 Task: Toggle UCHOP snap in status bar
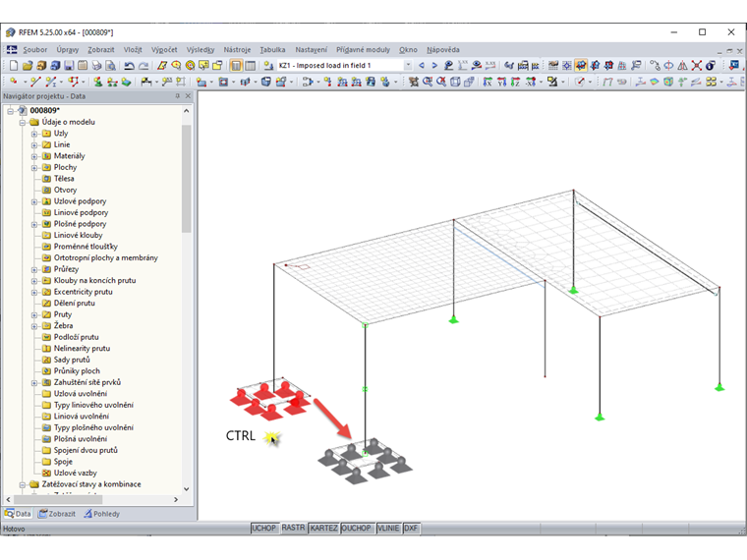[264, 529]
